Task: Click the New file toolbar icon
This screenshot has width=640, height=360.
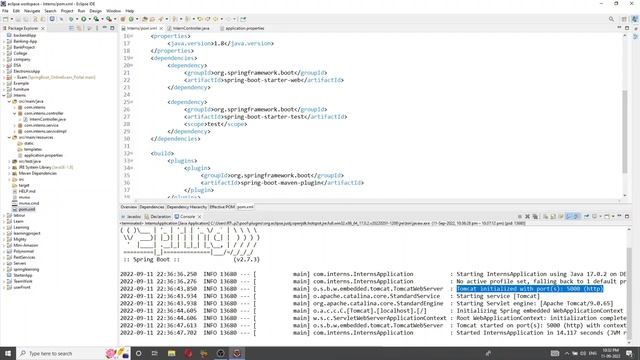Action: (5, 19)
